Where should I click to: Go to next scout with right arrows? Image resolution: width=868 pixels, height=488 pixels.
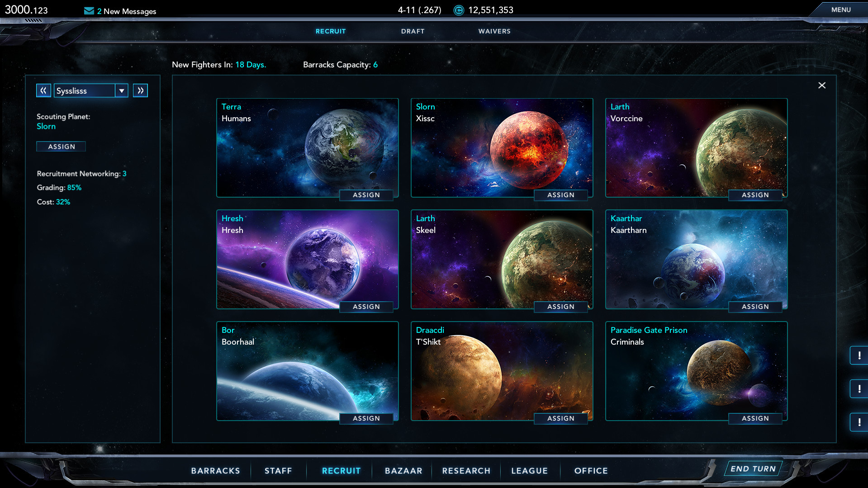140,90
